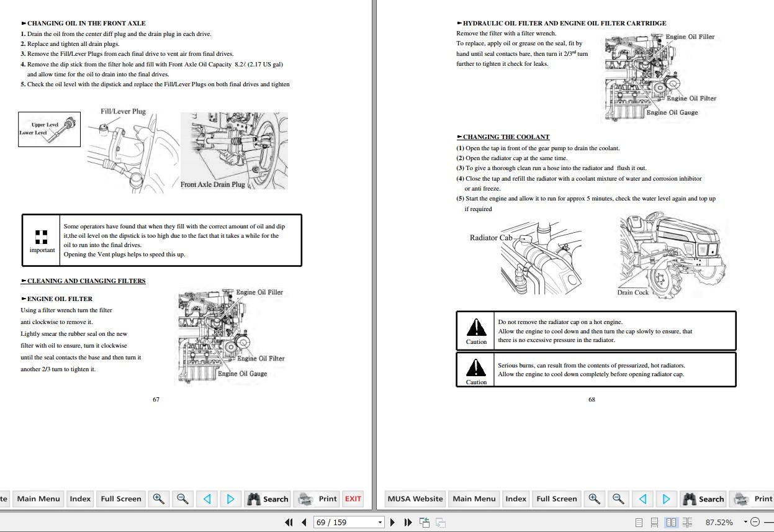Click the 'important' note icon
This screenshot has height=532, width=774.
pyautogui.click(x=42, y=237)
